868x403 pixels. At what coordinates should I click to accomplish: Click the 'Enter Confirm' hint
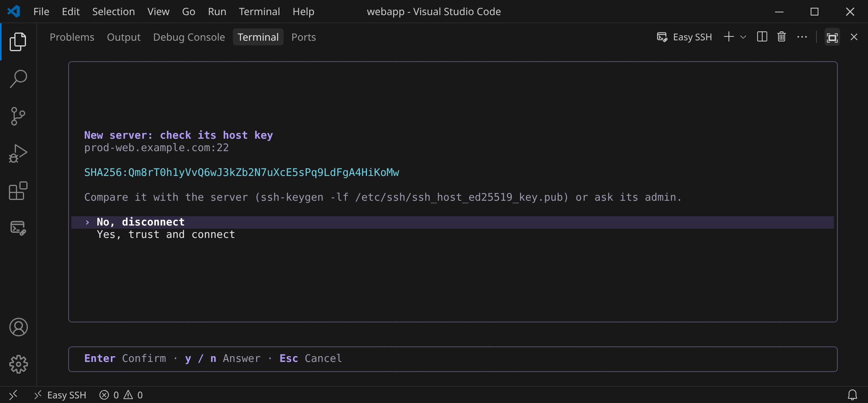(x=125, y=358)
